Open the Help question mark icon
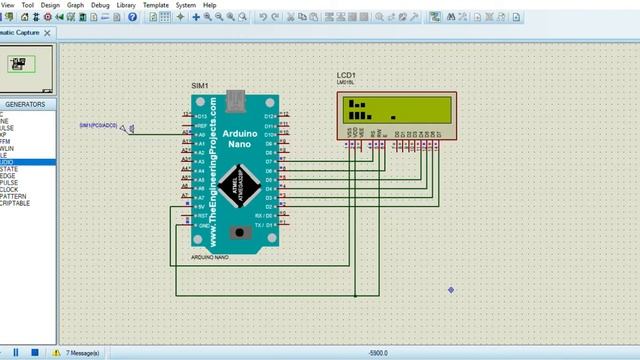 tap(132, 17)
